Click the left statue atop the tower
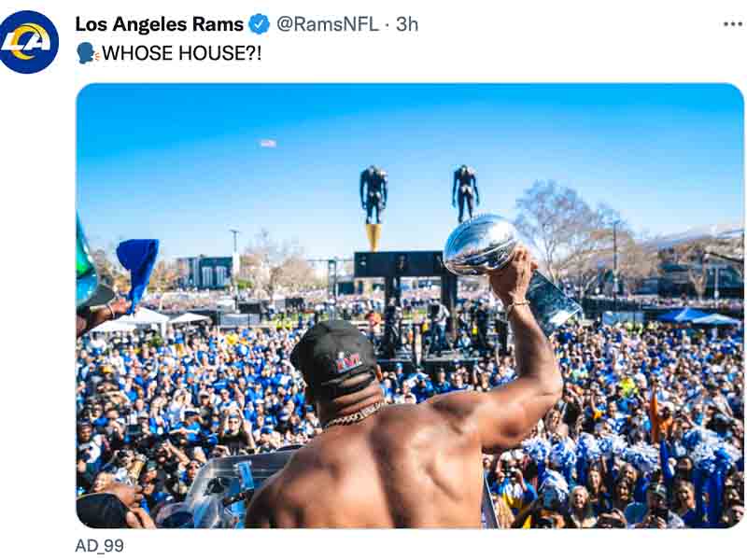Viewport: 747px width, 560px height. coord(373,194)
